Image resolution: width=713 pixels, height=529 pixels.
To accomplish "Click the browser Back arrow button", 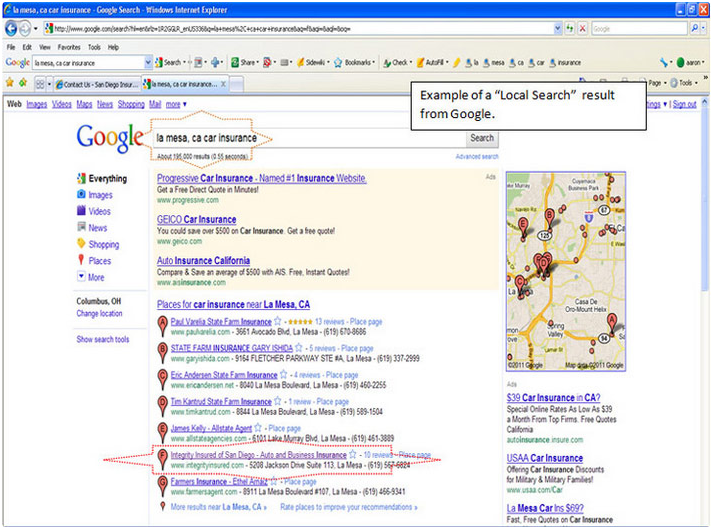I will (10, 29).
